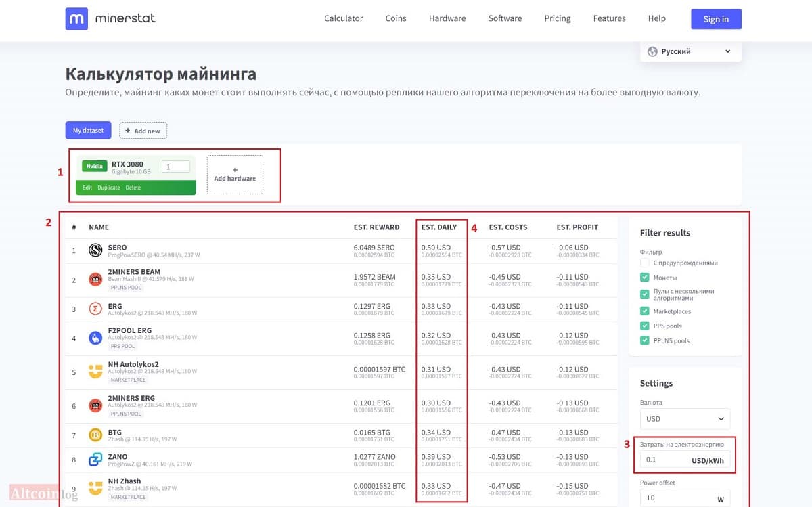The width and height of the screenshot is (812, 507).
Task: Enable the 'С предупреждениями' filter checkbox
Action: click(x=644, y=263)
